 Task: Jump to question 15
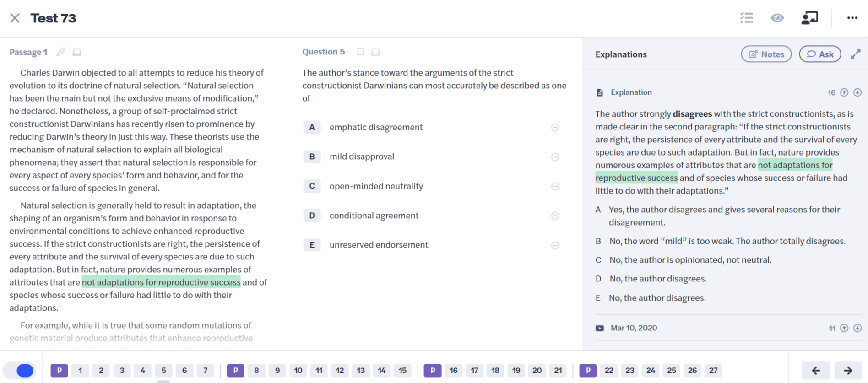(402, 370)
